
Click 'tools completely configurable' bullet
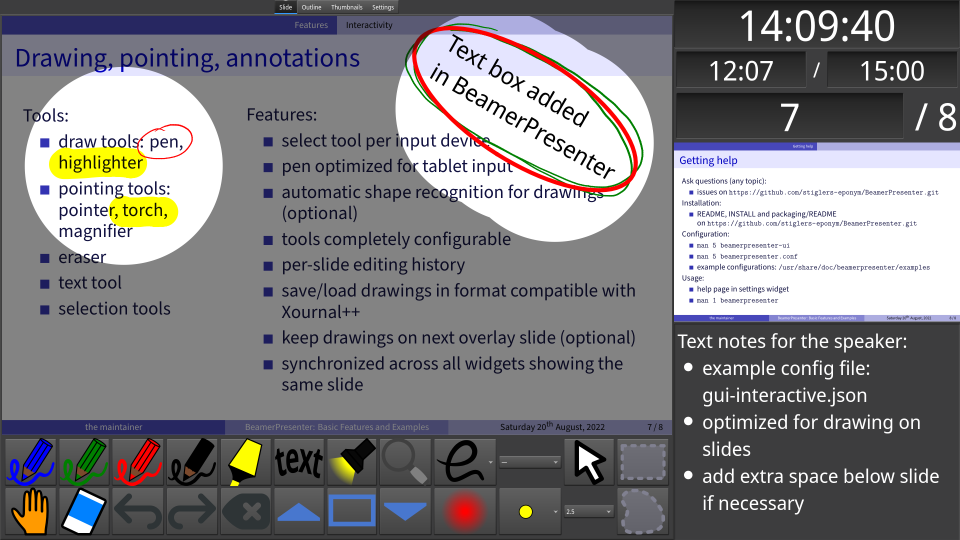(x=396, y=239)
